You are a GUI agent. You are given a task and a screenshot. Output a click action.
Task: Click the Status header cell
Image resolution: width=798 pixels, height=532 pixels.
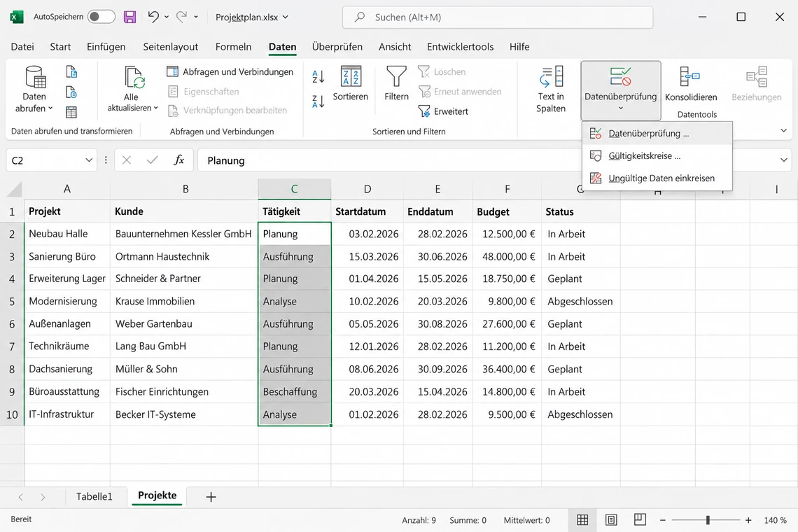point(581,211)
